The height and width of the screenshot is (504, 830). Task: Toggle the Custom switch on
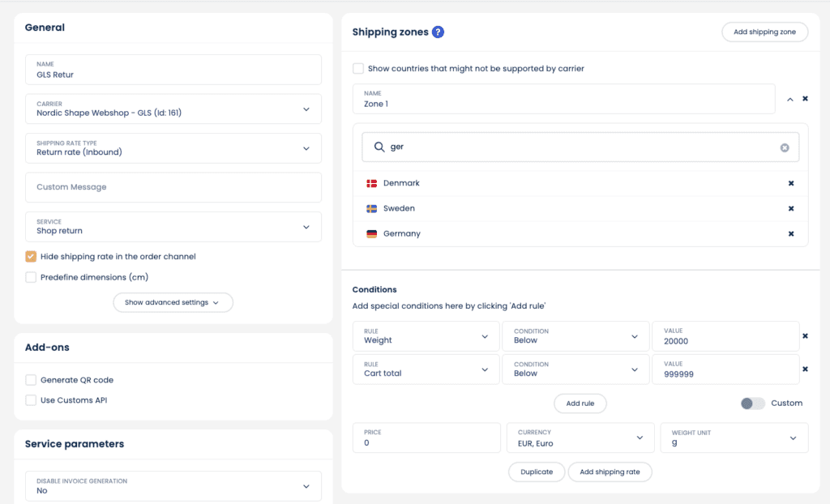pyautogui.click(x=752, y=404)
